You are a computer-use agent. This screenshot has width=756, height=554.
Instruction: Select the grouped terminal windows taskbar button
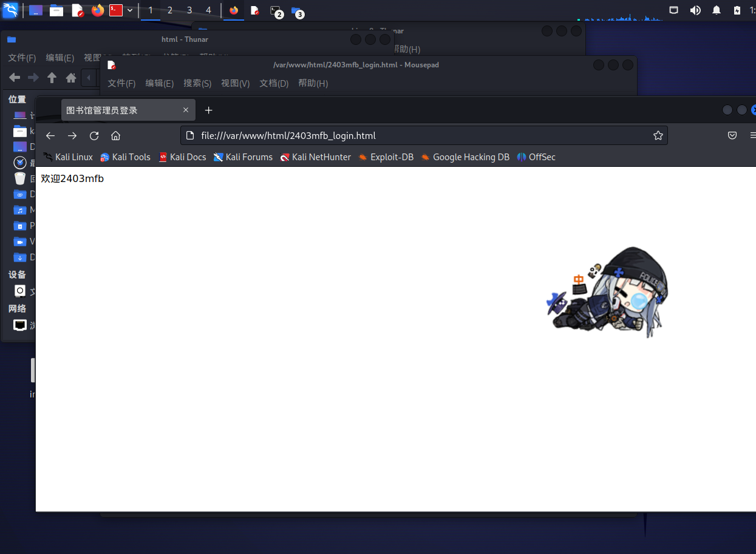click(276, 11)
